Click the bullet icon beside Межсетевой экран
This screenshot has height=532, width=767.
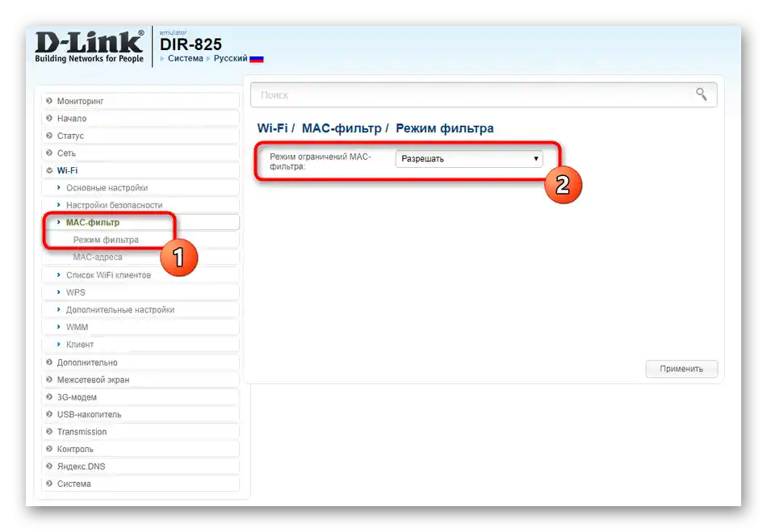point(49,379)
